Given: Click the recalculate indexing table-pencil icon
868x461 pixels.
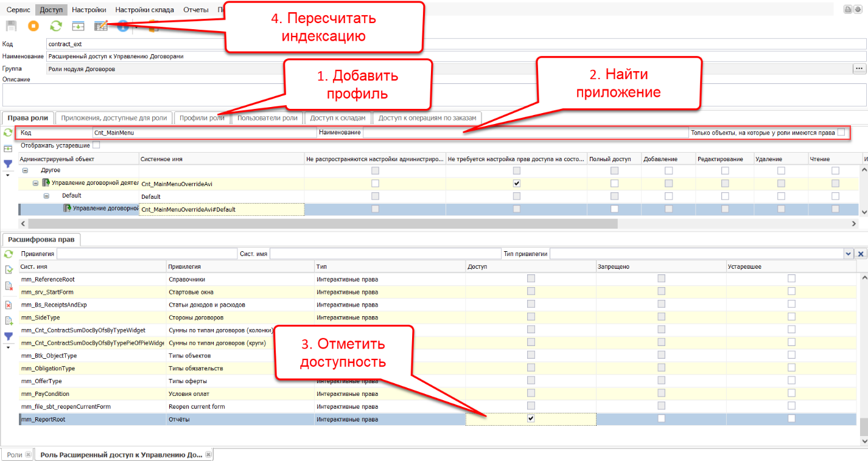Looking at the screenshot, I should coord(100,26).
